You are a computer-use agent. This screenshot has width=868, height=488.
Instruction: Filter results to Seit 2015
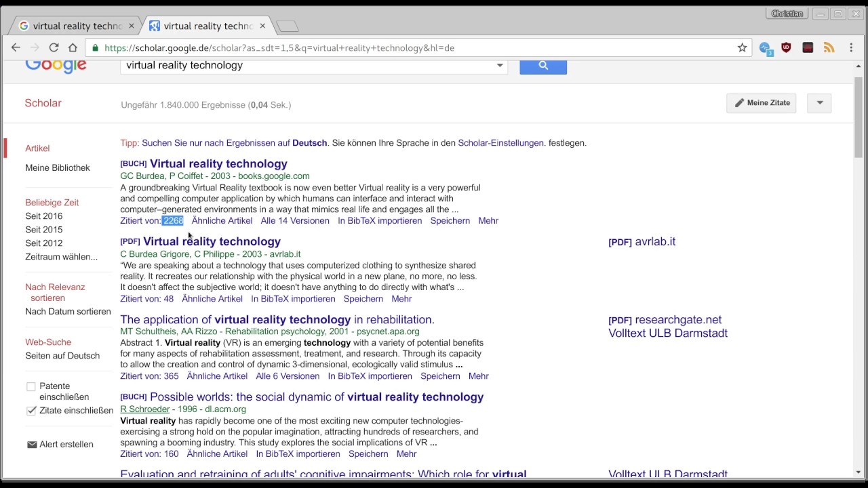(43, 230)
